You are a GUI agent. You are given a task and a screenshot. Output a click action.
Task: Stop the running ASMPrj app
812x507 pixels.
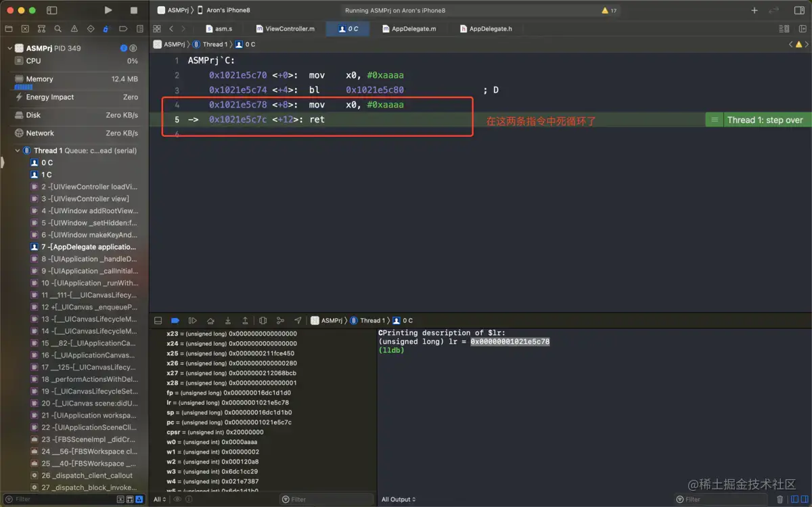[133, 10]
